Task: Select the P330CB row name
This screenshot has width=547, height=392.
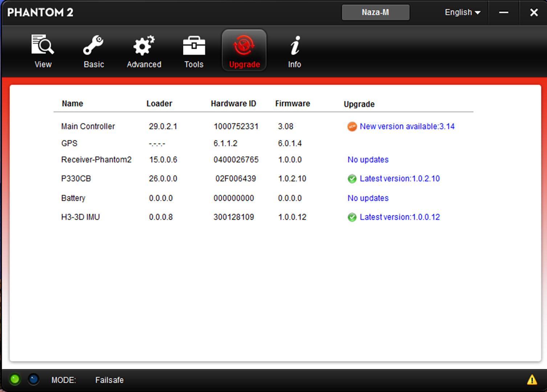Action: (x=76, y=179)
